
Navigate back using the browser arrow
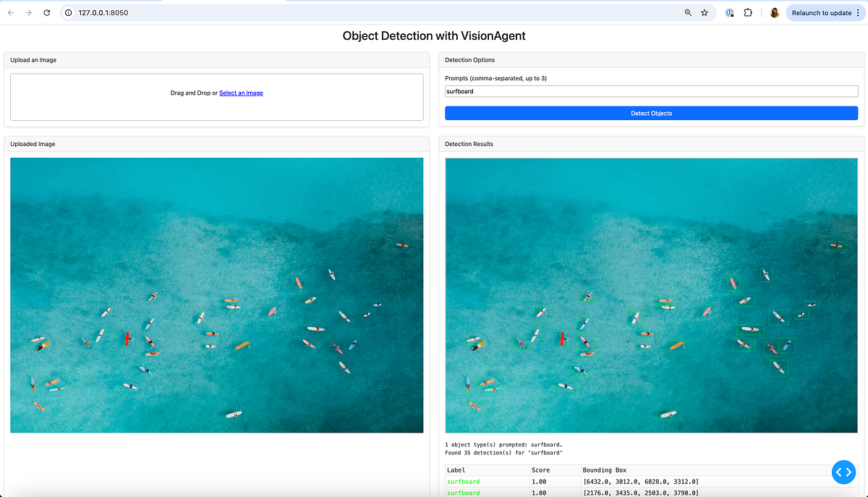click(12, 12)
